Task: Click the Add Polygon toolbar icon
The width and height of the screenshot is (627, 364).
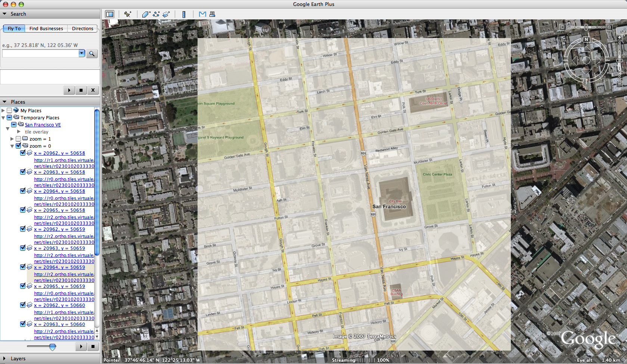Action: (146, 14)
